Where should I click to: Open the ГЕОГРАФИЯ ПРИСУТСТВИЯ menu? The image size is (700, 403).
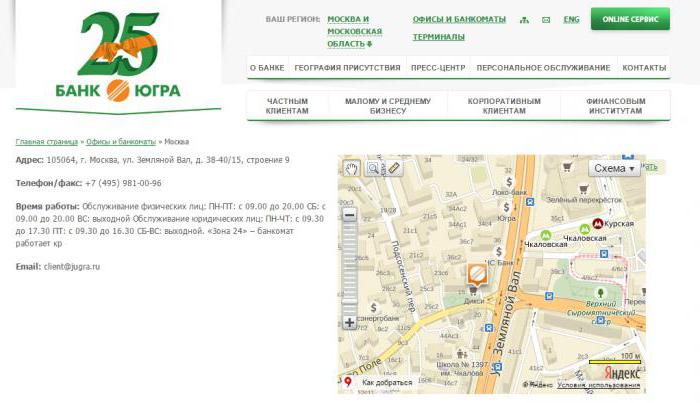(x=347, y=68)
